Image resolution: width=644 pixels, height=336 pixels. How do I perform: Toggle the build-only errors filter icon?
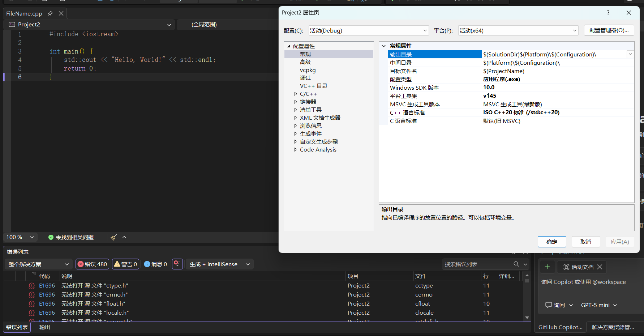pyautogui.click(x=177, y=264)
